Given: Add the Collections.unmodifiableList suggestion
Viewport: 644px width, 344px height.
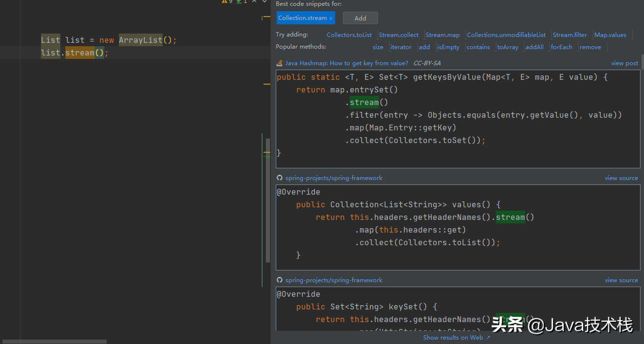Looking at the screenshot, I should [506, 35].
